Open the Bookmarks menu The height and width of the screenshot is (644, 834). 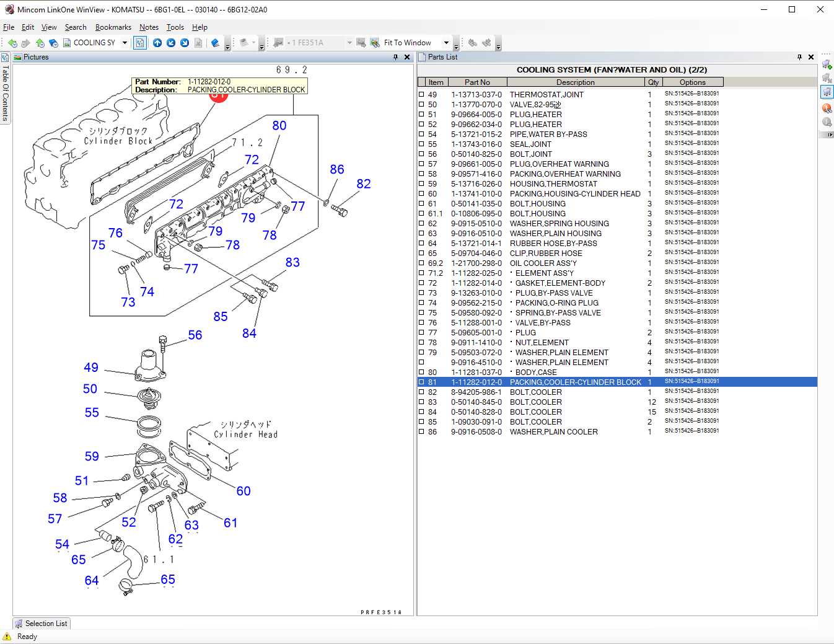(113, 27)
